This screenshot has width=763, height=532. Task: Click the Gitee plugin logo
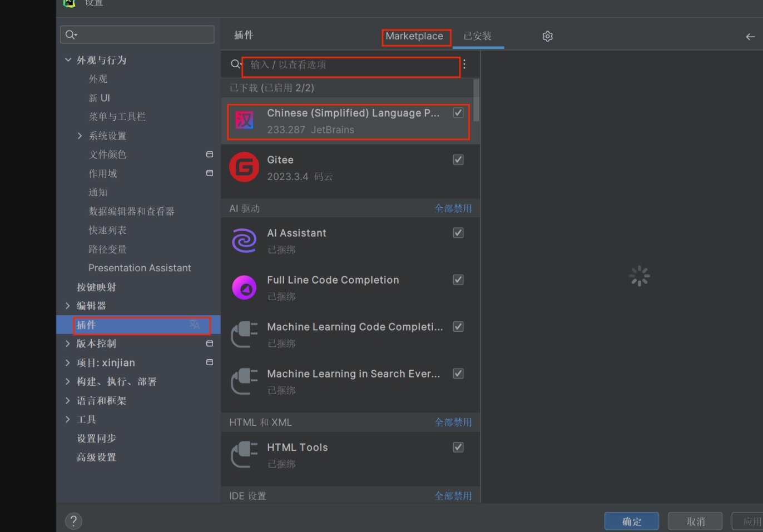(x=244, y=167)
